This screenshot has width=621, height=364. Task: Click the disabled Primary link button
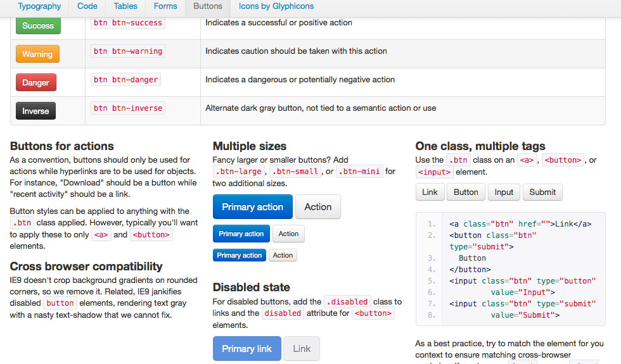click(246, 349)
